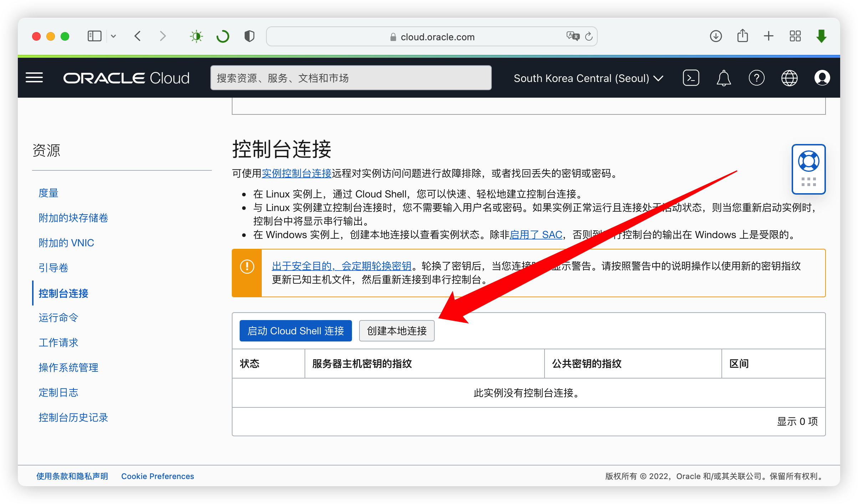
Task: Open 定制日志 in the resources list
Action: tap(58, 392)
